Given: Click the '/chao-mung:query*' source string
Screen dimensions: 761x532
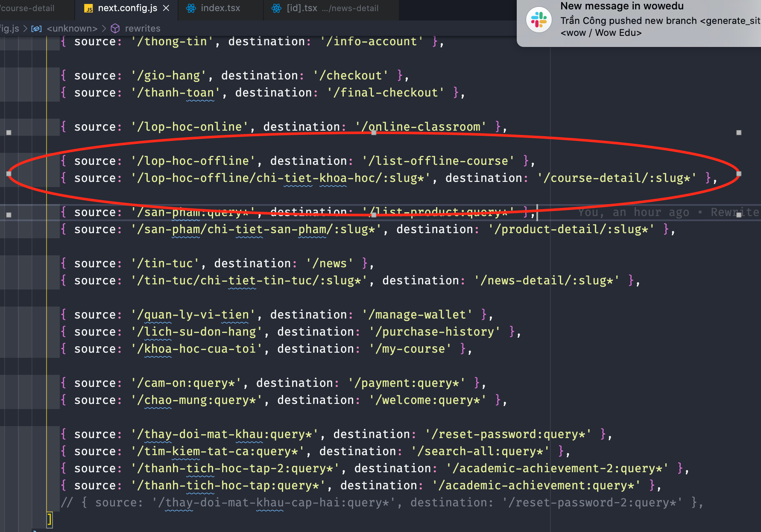Looking at the screenshot, I should click(x=196, y=400).
